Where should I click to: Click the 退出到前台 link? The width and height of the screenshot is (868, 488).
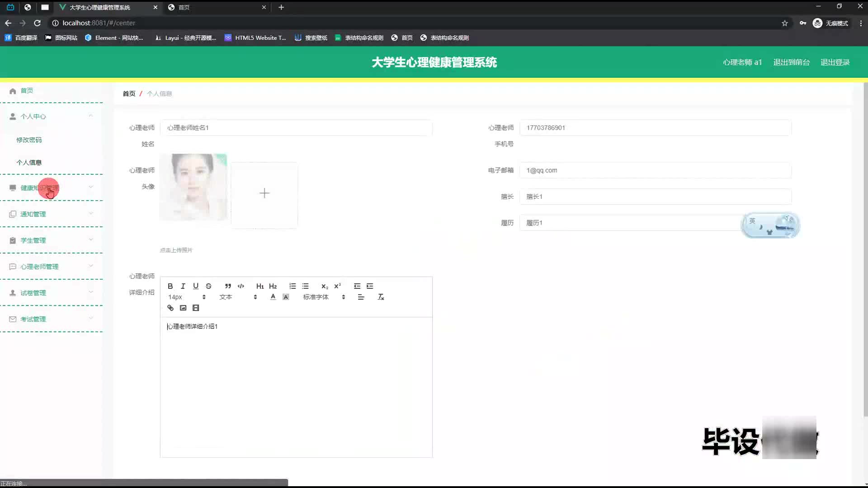(791, 62)
